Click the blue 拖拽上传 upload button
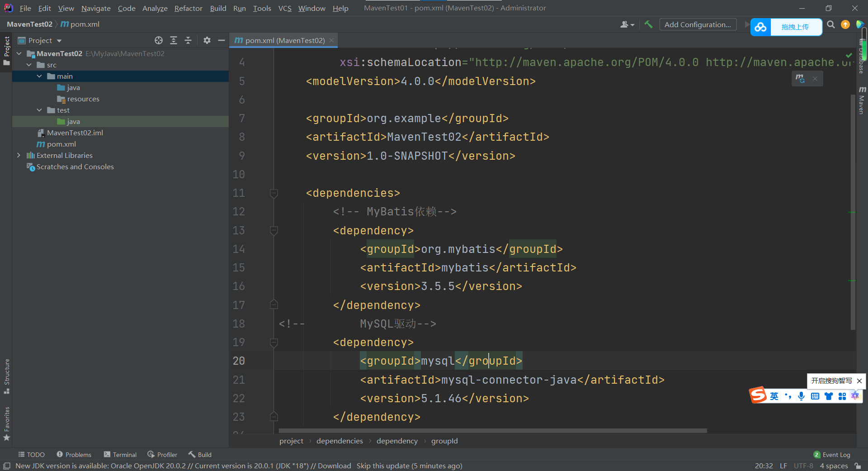The width and height of the screenshot is (868, 471). [x=796, y=27]
